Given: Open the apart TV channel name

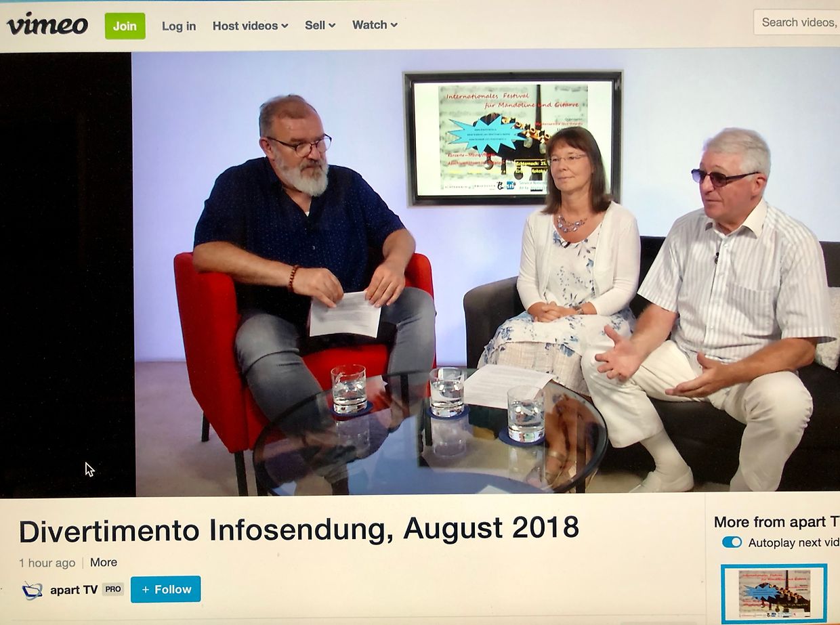Looking at the screenshot, I should click(x=74, y=590).
